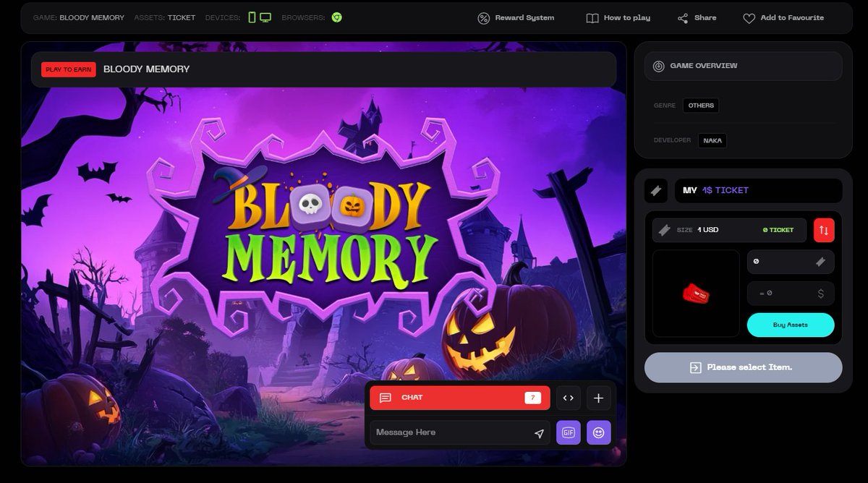The height and width of the screenshot is (483, 868).
Task: Click the desktop device icon
Action: click(265, 17)
